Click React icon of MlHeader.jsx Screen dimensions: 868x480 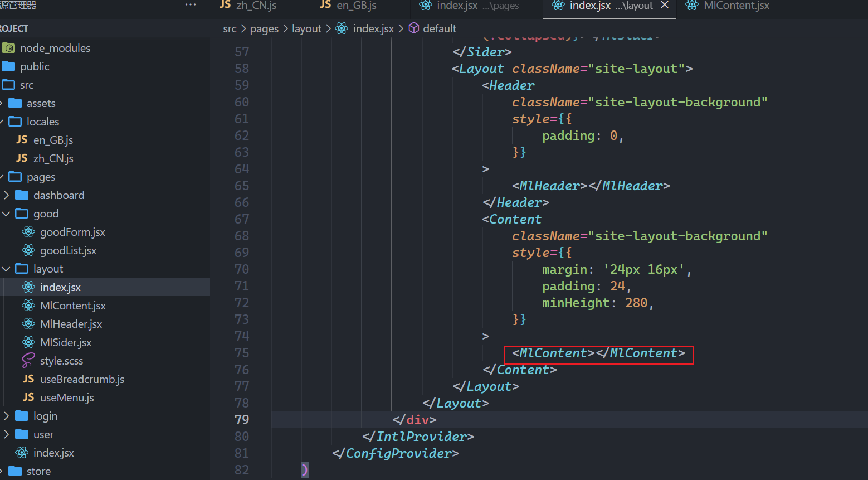[28, 324]
